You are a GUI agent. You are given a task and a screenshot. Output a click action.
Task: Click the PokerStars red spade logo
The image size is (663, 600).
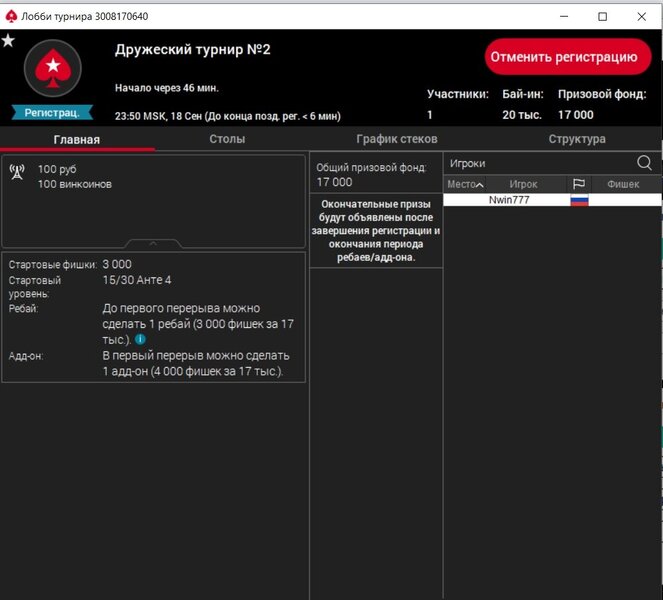[50, 68]
